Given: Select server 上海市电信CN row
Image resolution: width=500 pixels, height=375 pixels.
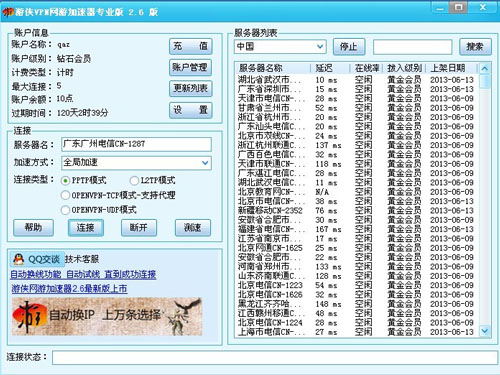Looking at the screenshot, I should point(357,332).
